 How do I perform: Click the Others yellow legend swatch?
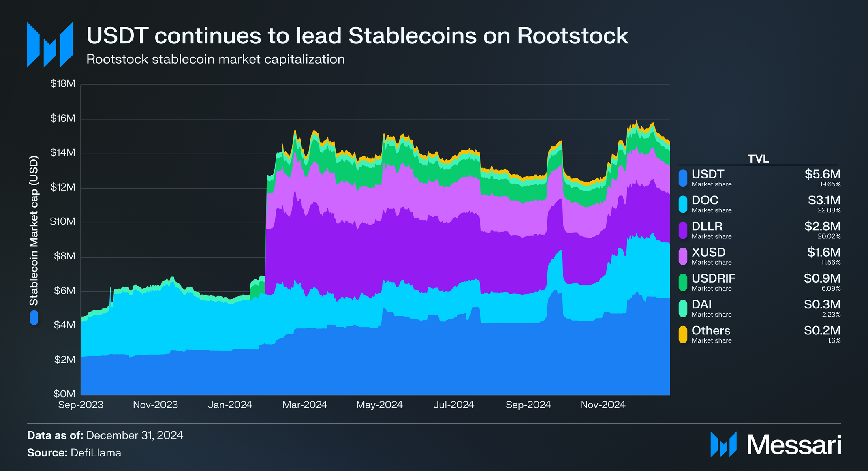(x=683, y=335)
